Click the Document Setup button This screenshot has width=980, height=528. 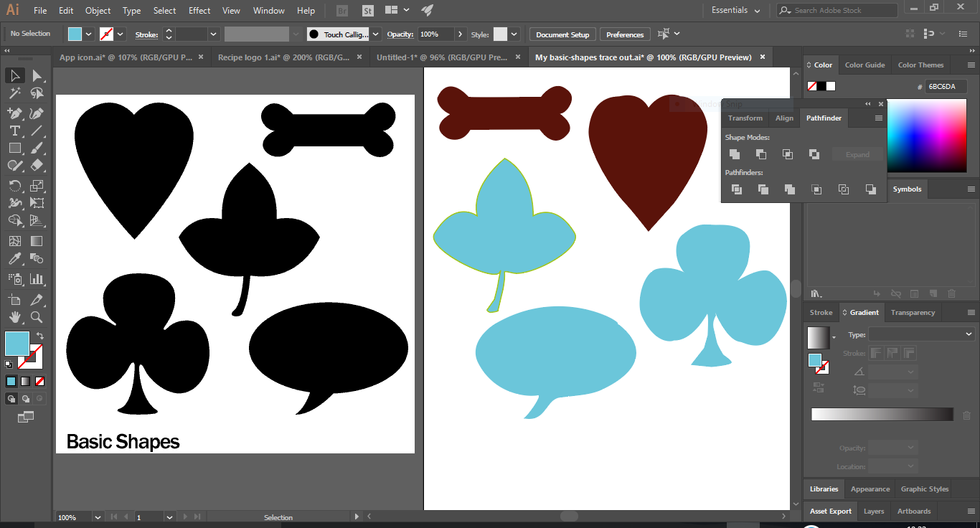pyautogui.click(x=562, y=34)
